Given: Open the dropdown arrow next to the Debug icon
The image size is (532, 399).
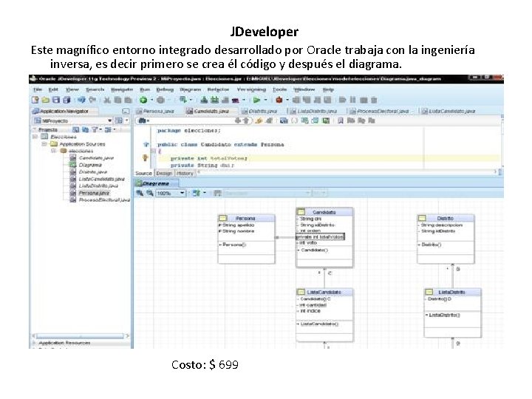Looking at the screenshot, I should 287,100.
